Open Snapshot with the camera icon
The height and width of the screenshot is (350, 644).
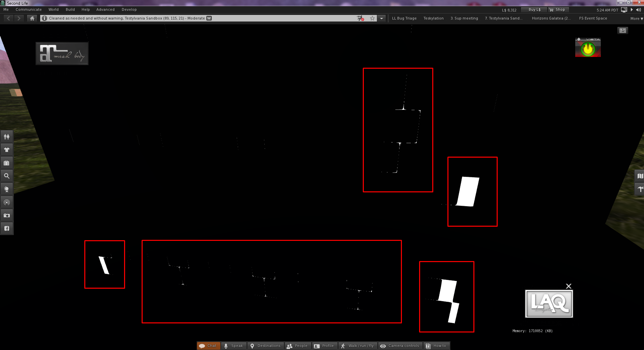[7, 216]
